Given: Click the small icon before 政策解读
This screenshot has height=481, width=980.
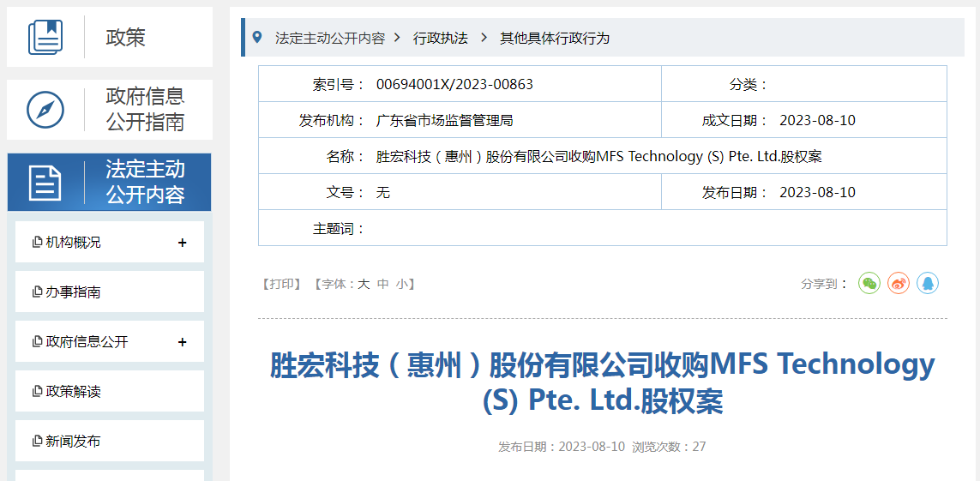Looking at the screenshot, I should coord(37,393).
